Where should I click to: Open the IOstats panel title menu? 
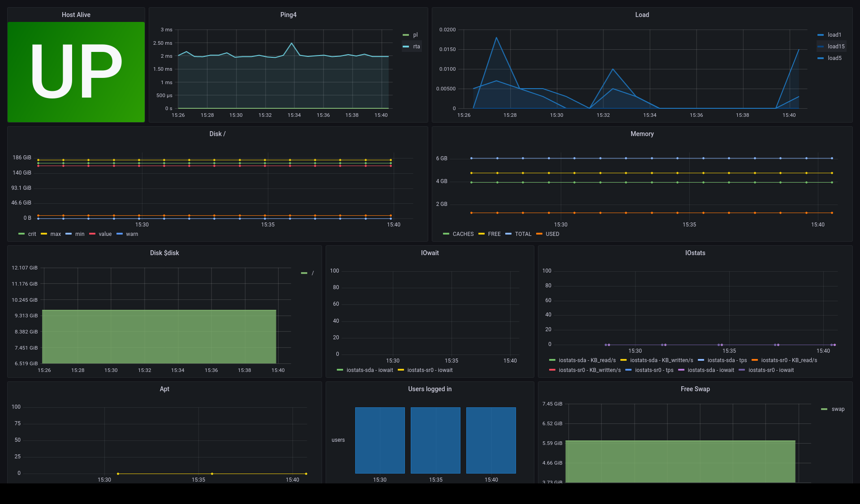click(695, 253)
